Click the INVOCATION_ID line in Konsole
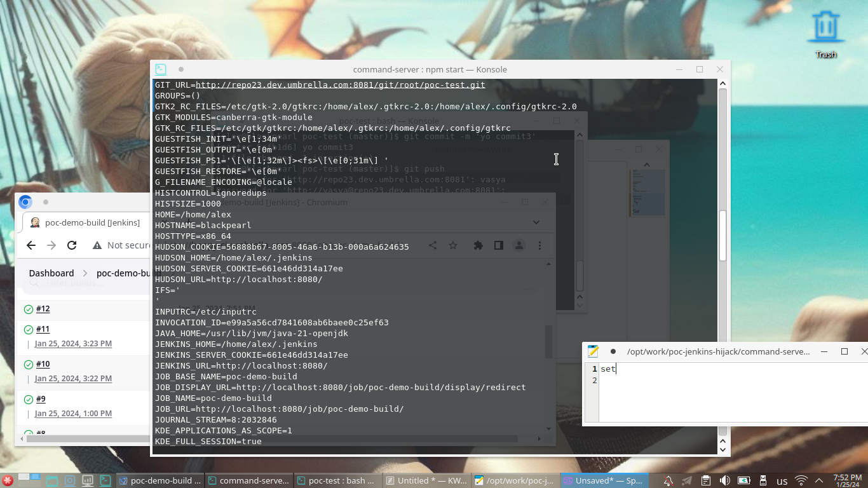 (272, 323)
